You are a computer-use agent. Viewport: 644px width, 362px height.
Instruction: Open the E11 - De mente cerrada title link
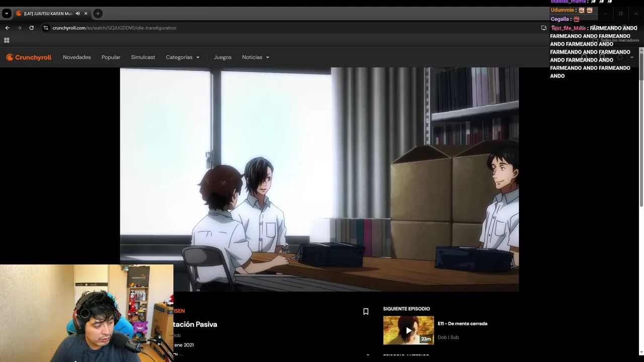462,323
